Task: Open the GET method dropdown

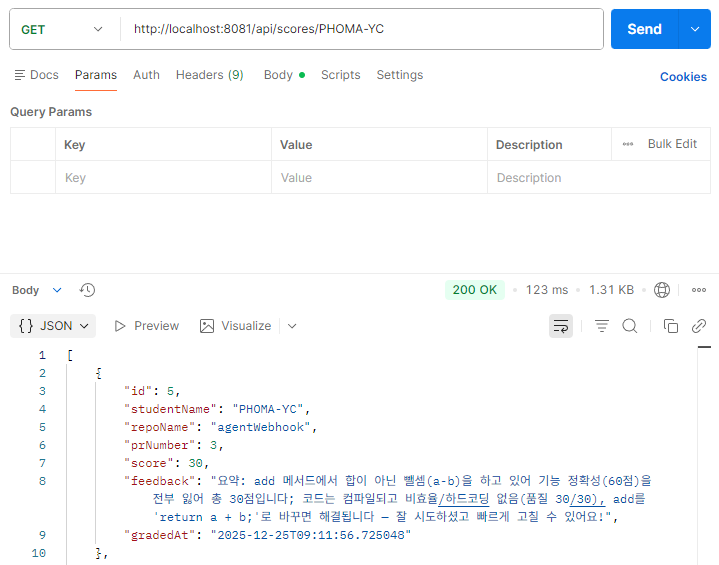Action: pos(62,29)
